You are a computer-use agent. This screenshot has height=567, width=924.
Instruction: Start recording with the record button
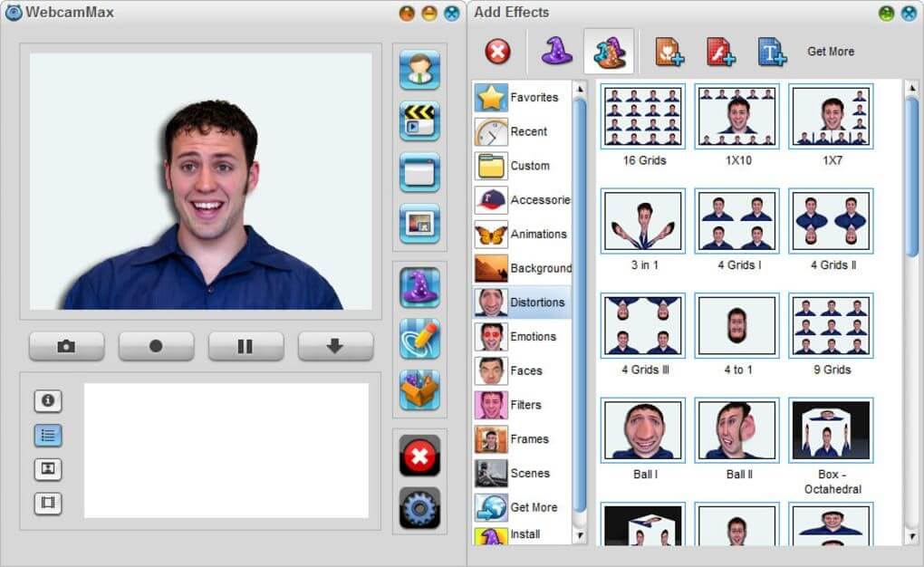(x=156, y=345)
